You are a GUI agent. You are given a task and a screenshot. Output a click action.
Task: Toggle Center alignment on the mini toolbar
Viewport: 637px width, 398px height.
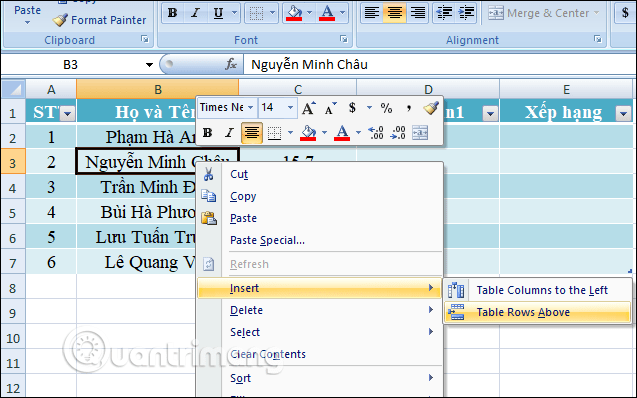[x=252, y=133]
